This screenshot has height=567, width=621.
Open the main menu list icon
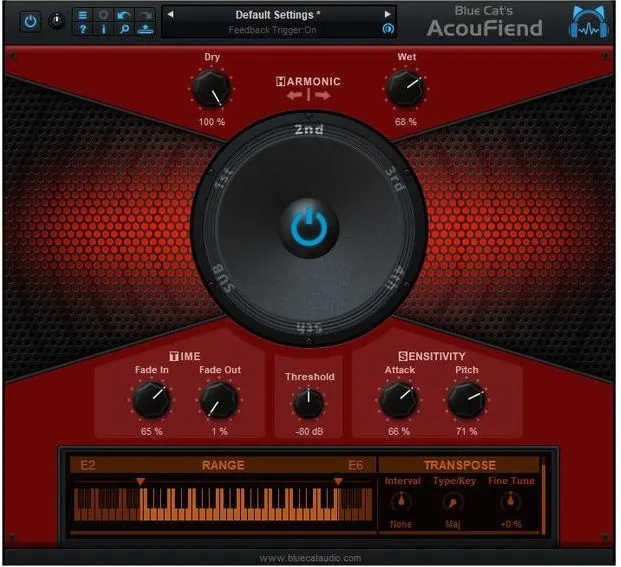[82, 15]
